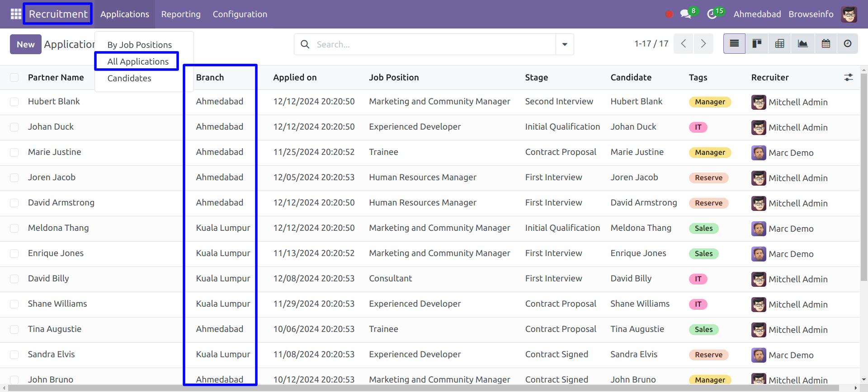
Task: Select Marie Justine's row checkbox
Action: coord(14,152)
